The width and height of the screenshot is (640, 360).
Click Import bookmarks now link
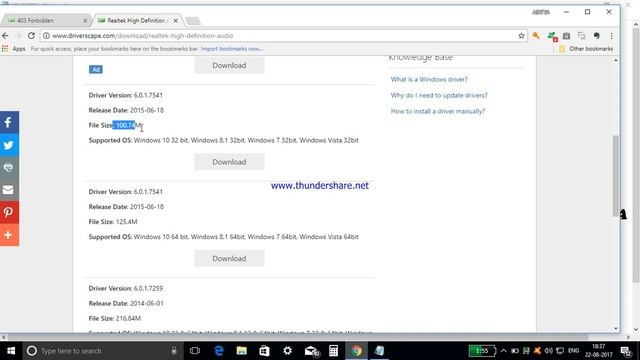(x=231, y=49)
